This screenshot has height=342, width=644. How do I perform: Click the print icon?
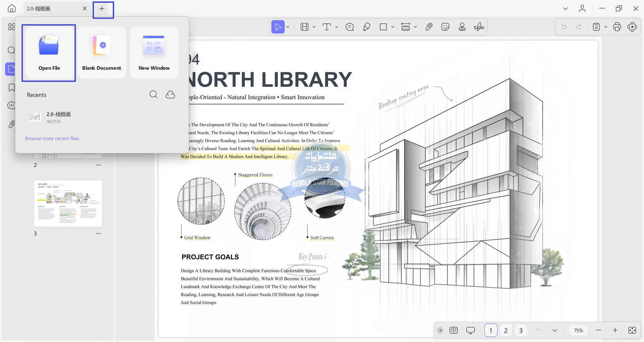[617, 27]
